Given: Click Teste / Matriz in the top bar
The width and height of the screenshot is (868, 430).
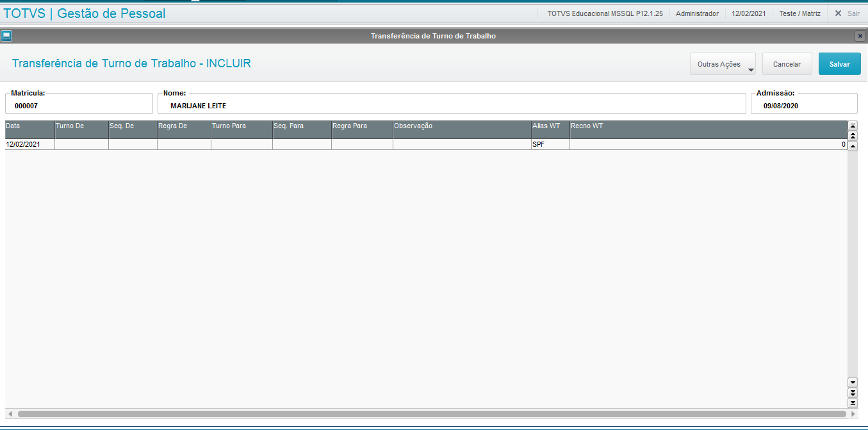Looking at the screenshot, I should pyautogui.click(x=799, y=13).
